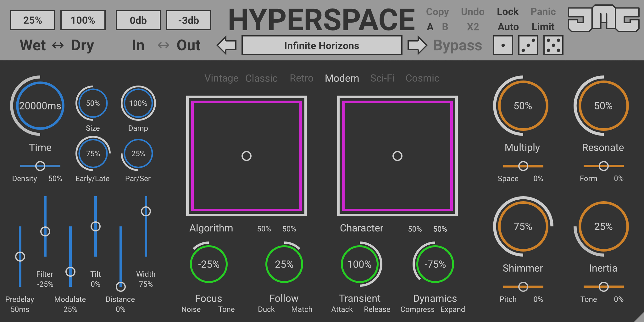Toggle the Bypass switch
The height and width of the screenshot is (322, 644).
tap(457, 46)
